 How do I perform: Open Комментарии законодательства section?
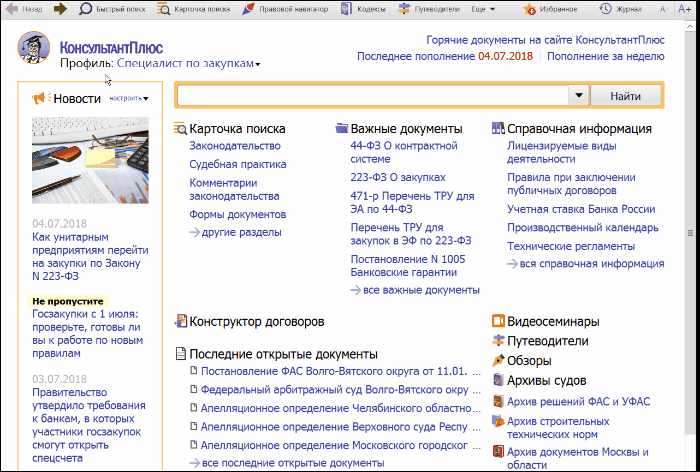234,189
